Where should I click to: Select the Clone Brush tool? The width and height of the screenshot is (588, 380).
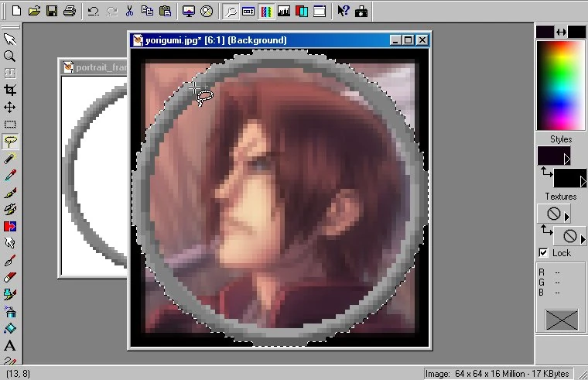pyautogui.click(x=10, y=209)
